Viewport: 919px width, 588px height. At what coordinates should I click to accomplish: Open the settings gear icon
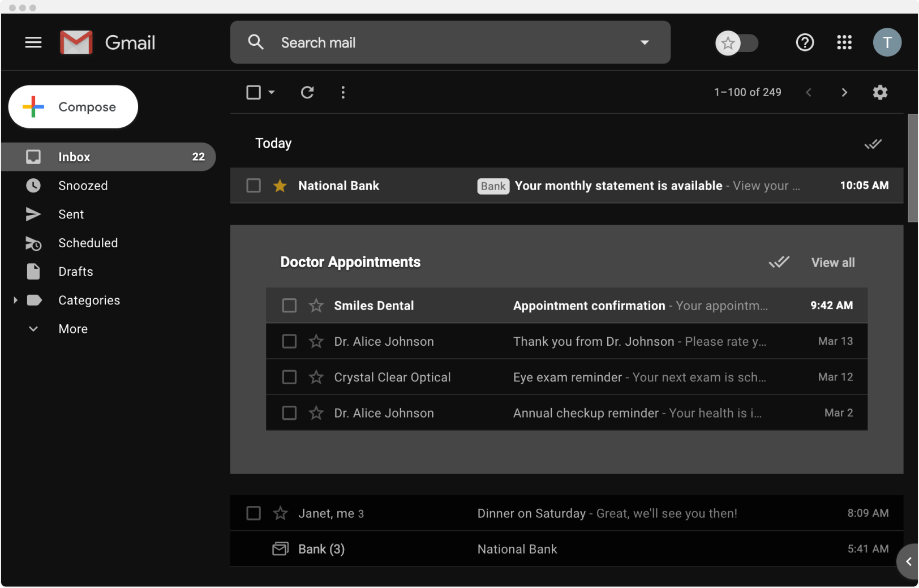click(x=880, y=92)
